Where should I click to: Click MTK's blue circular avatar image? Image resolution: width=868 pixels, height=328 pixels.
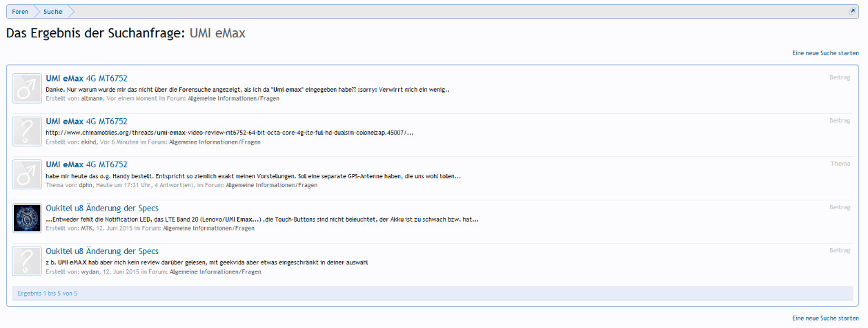(x=28, y=218)
